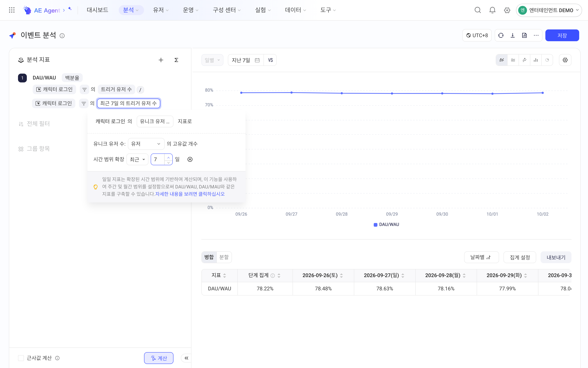
Task: Collapse the left panel with double-chevron
Action: point(186,358)
